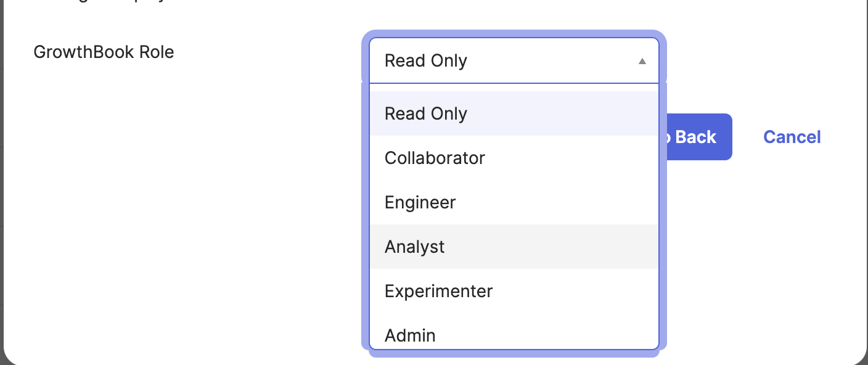Select Read Only from the role list

tap(514, 113)
